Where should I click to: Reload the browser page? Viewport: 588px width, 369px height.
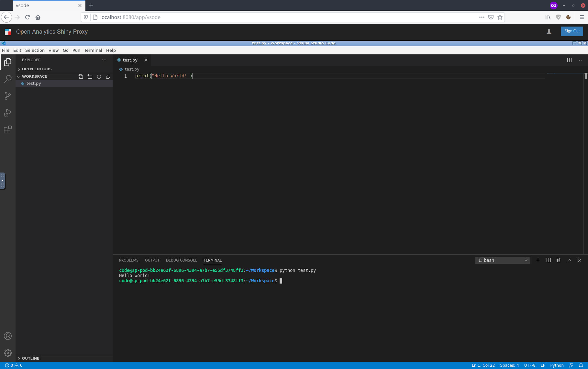coord(28,17)
